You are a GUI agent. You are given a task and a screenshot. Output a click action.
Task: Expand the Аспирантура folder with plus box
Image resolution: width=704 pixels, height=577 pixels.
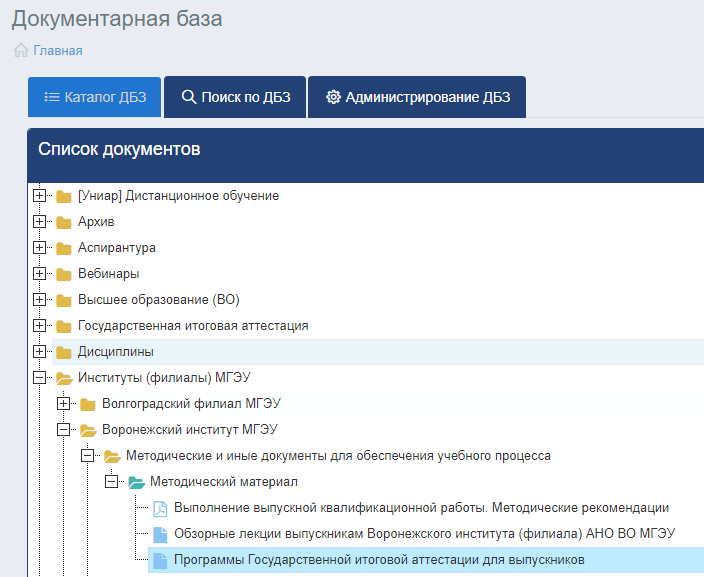click(40, 248)
